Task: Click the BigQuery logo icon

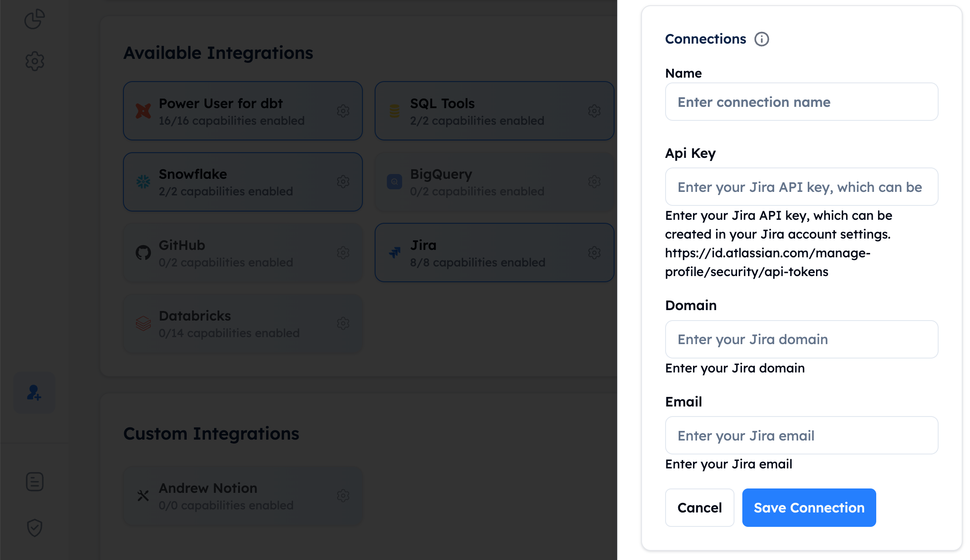Action: [x=394, y=181]
